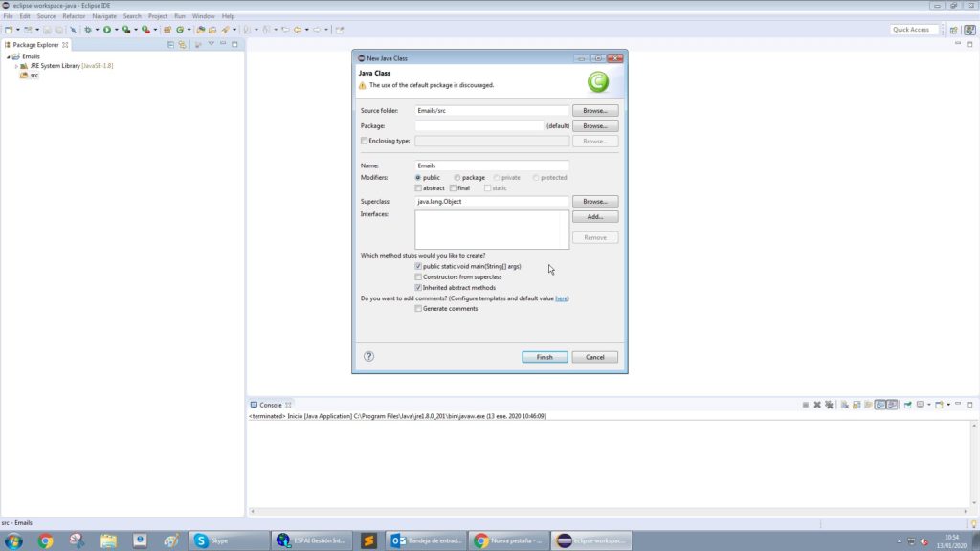Open the Refactor menu
This screenshot has width=980, height=551.
[74, 16]
